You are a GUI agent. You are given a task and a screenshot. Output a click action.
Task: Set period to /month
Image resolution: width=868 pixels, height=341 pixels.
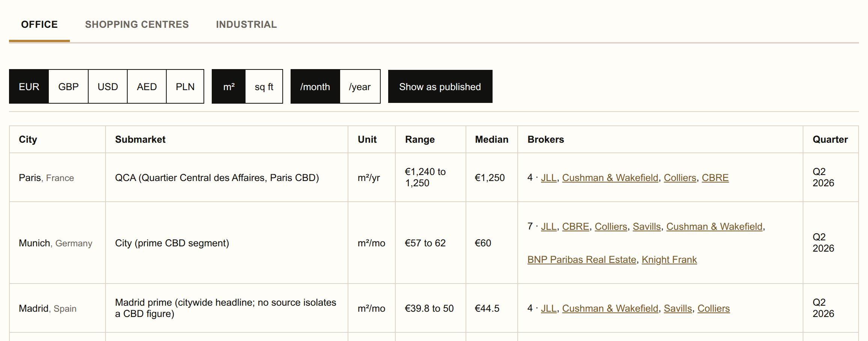pyautogui.click(x=315, y=86)
